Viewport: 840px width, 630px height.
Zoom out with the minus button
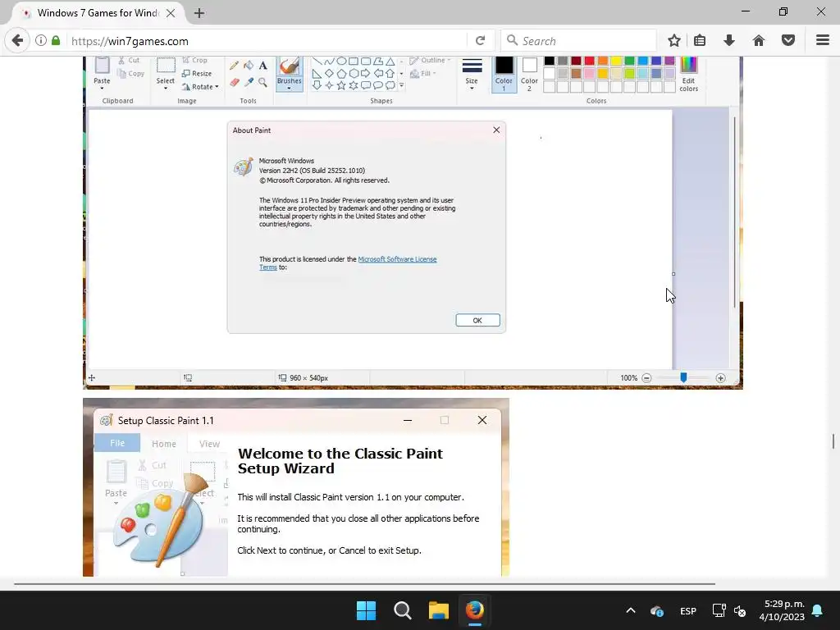pyautogui.click(x=646, y=377)
